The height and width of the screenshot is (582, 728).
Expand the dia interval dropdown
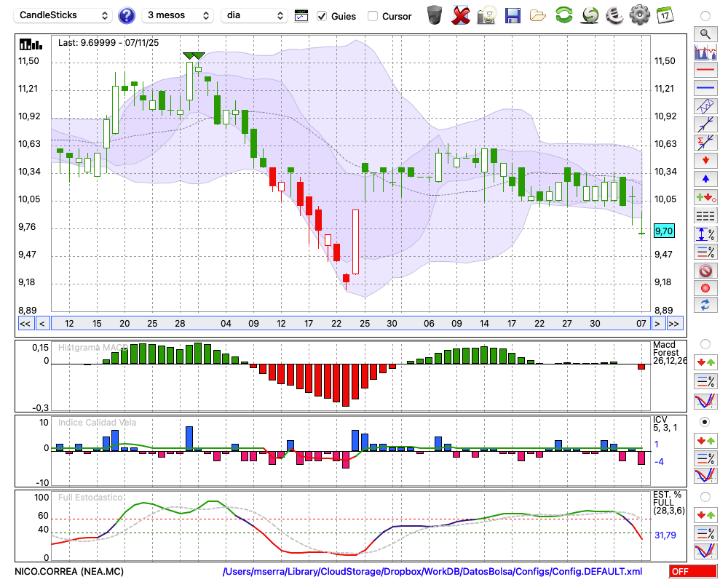pos(255,15)
